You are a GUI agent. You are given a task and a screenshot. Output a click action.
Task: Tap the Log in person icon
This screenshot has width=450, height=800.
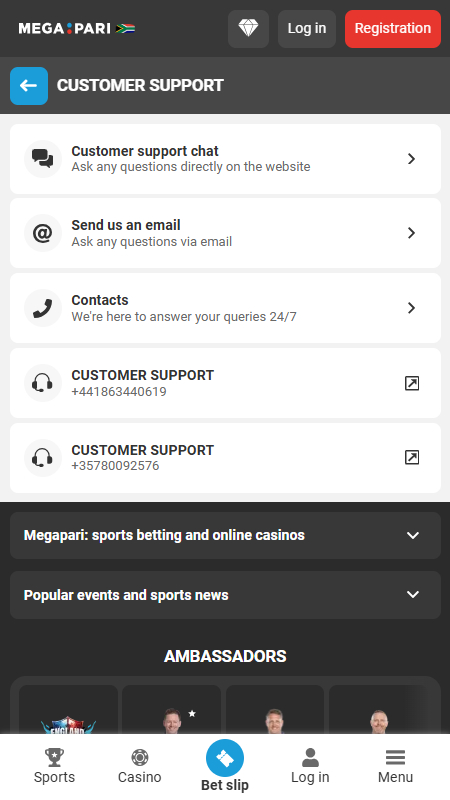[310, 758]
